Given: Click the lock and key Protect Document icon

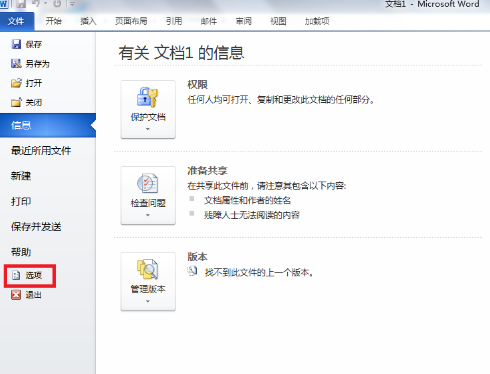Looking at the screenshot, I should (147, 97).
